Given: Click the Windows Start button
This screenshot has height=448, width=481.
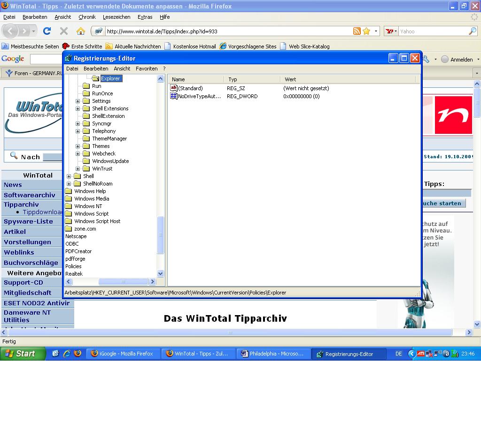Looking at the screenshot, I should (23, 354).
